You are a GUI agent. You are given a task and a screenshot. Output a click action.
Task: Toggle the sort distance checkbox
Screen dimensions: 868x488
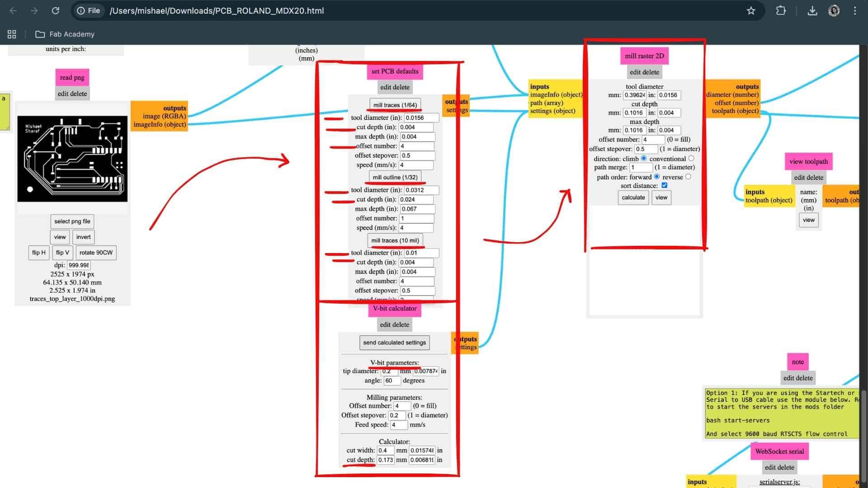point(664,185)
